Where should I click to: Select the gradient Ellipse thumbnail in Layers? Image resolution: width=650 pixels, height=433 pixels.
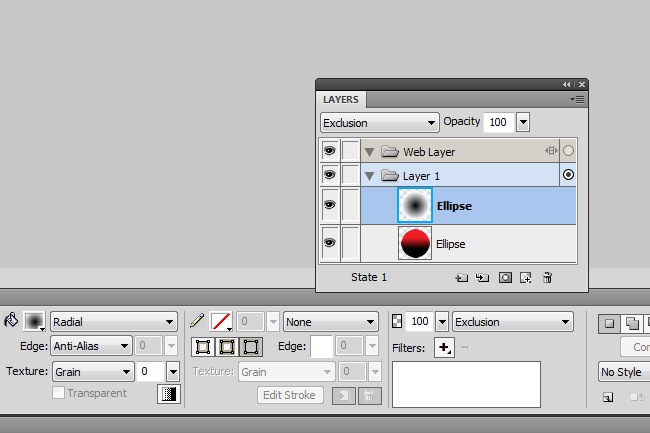point(414,206)
